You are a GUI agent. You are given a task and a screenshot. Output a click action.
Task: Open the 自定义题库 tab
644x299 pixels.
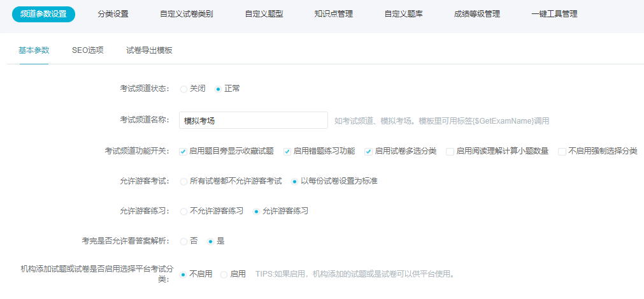[x=403, y=13]
